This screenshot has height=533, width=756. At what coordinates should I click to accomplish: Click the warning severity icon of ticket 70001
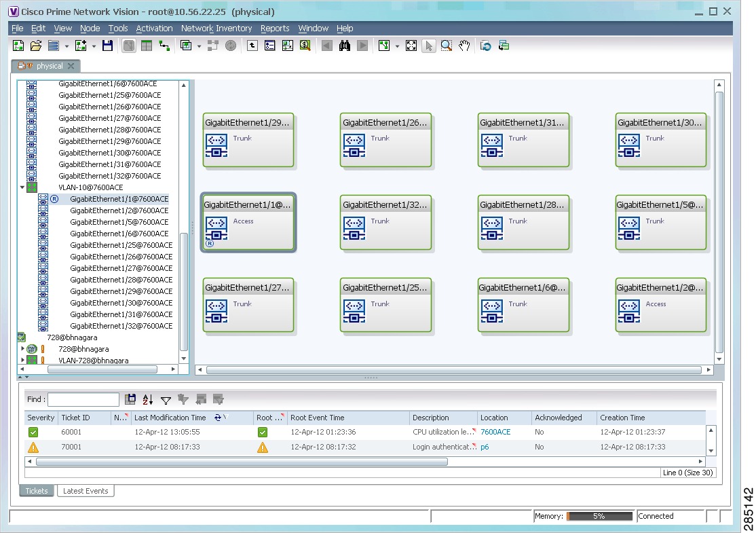tap(33, 447)
